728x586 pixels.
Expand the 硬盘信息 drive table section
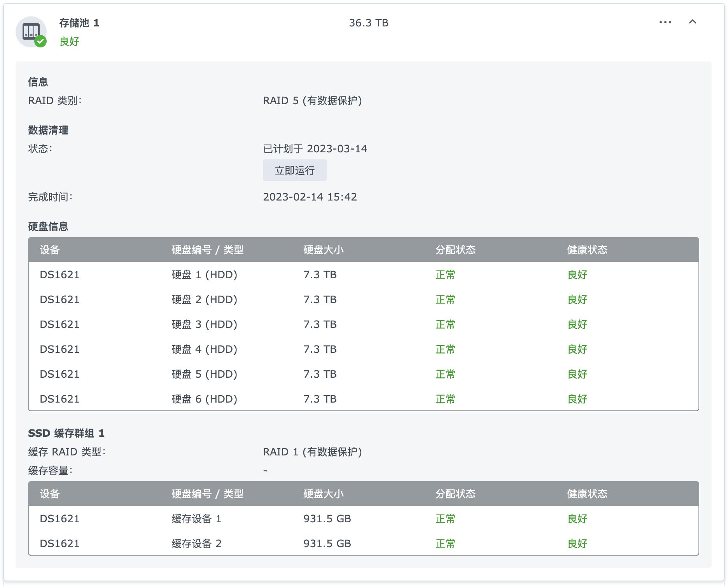(48, 227)
